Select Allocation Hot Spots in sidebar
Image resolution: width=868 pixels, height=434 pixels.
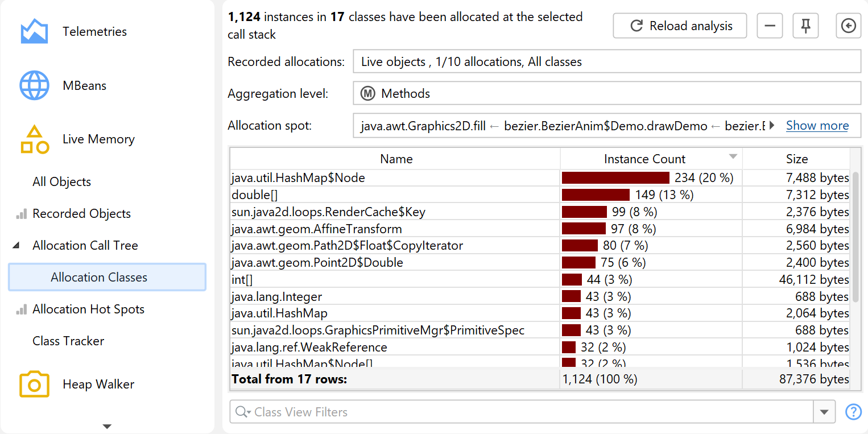point(88,309)
